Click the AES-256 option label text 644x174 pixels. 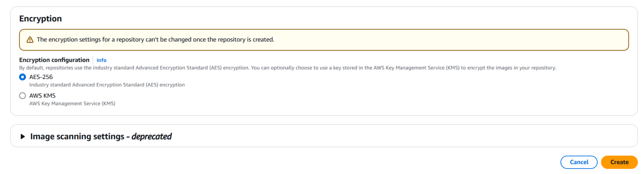coord(41,77)
